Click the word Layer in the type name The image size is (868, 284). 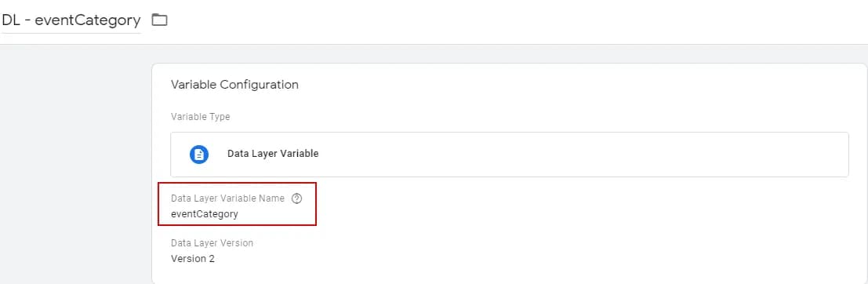(x=263, y=154)
